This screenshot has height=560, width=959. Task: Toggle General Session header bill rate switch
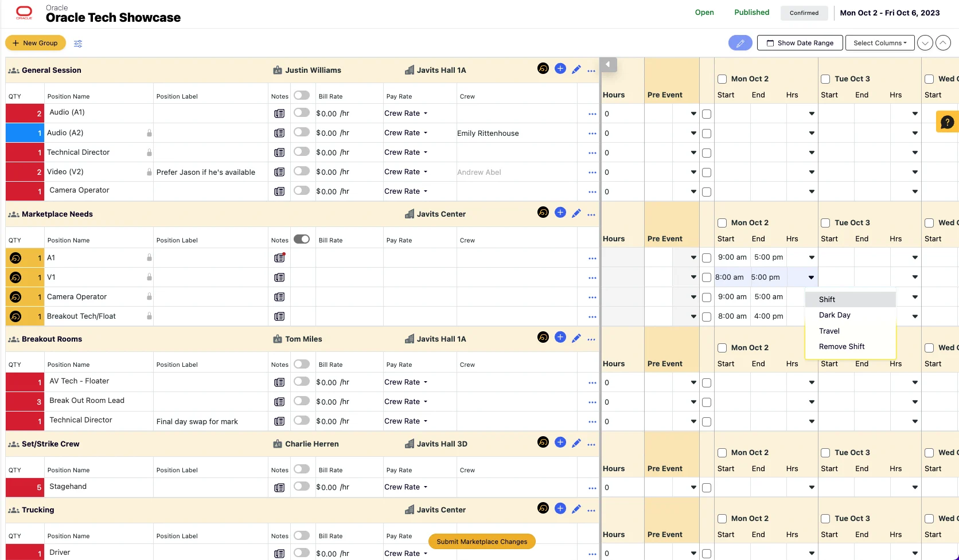coord(302,95)
